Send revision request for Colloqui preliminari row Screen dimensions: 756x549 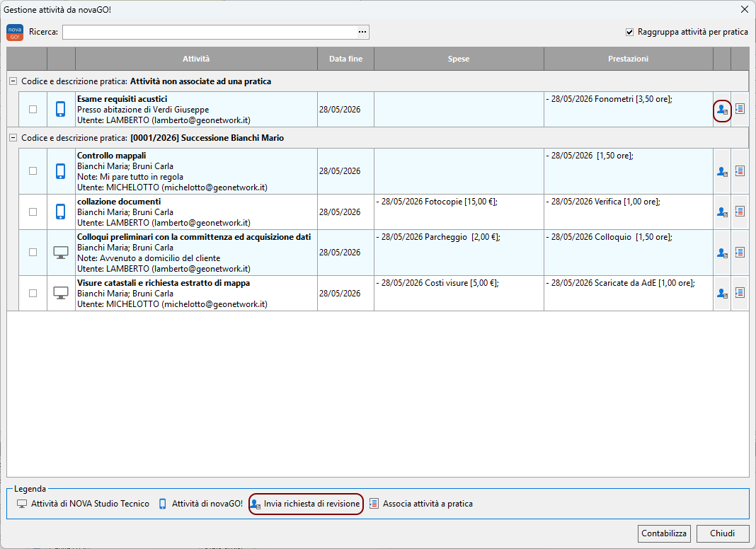(722, 253)
